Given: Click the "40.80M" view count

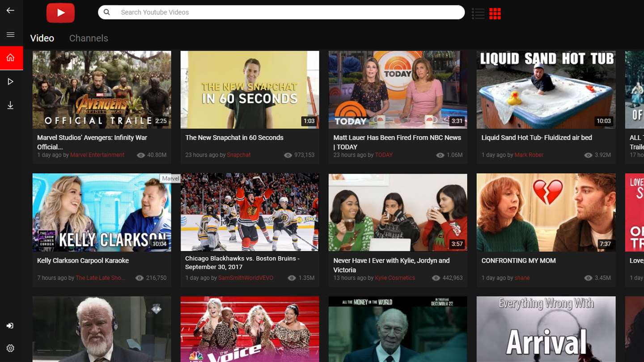Looking at the screenshot, I should click(x=157, y=155).
